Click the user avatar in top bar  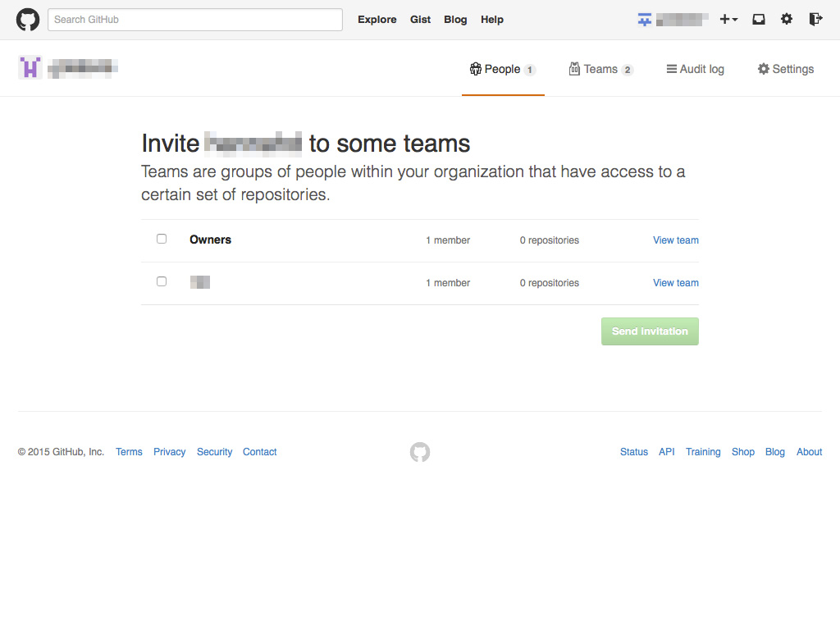(x=645, y=20)
